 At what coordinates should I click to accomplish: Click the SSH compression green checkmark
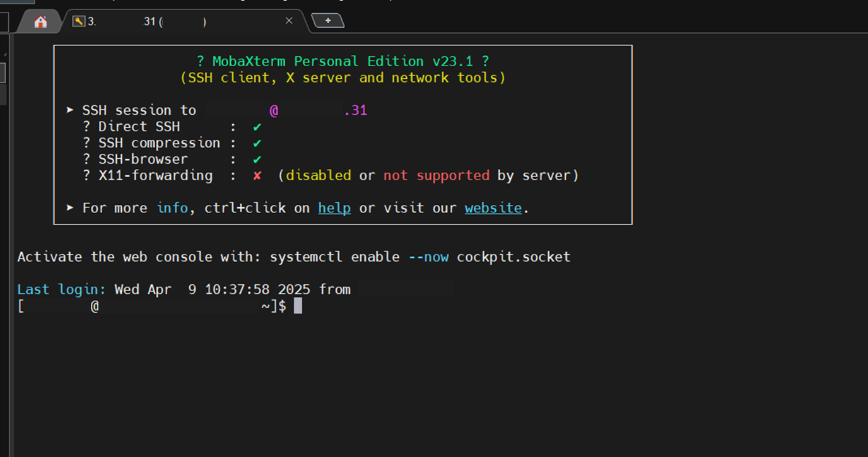[257, 143]
